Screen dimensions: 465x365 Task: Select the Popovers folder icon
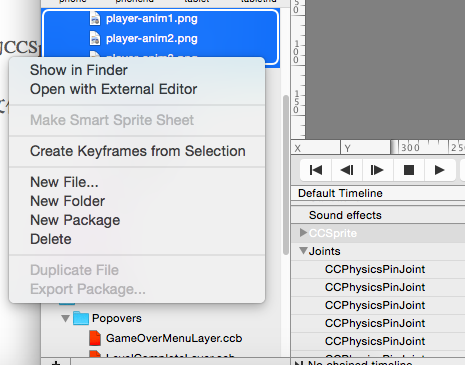(81, 318)
